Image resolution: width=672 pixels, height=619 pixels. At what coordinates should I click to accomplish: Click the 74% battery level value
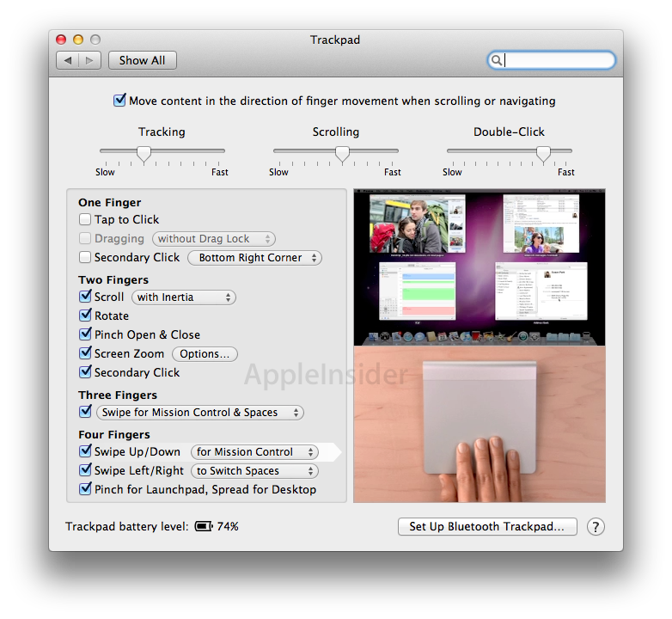coord(228,526)
